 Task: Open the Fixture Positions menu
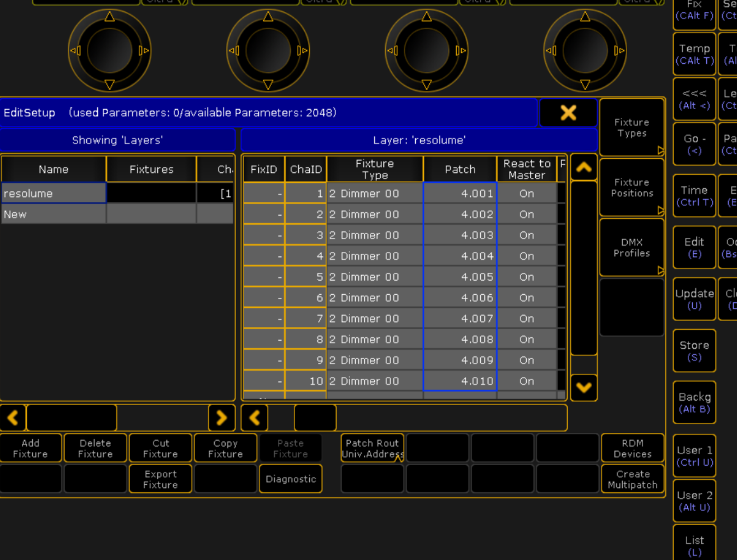(x=632, y=188)
